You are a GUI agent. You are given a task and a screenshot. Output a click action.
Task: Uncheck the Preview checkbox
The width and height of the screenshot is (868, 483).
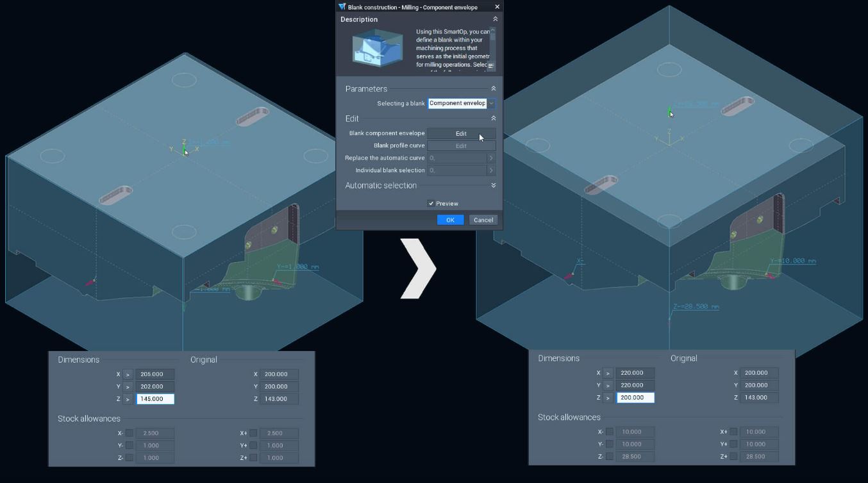point(431,204)
